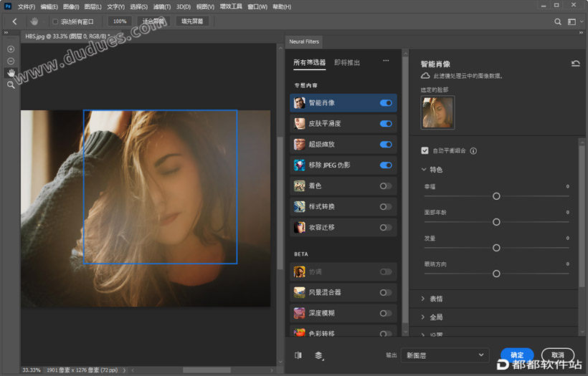This screenshot has width=588, height=376.
Task: Click the 深度模糊 filter icon
Action: click(x=299, y=313)
